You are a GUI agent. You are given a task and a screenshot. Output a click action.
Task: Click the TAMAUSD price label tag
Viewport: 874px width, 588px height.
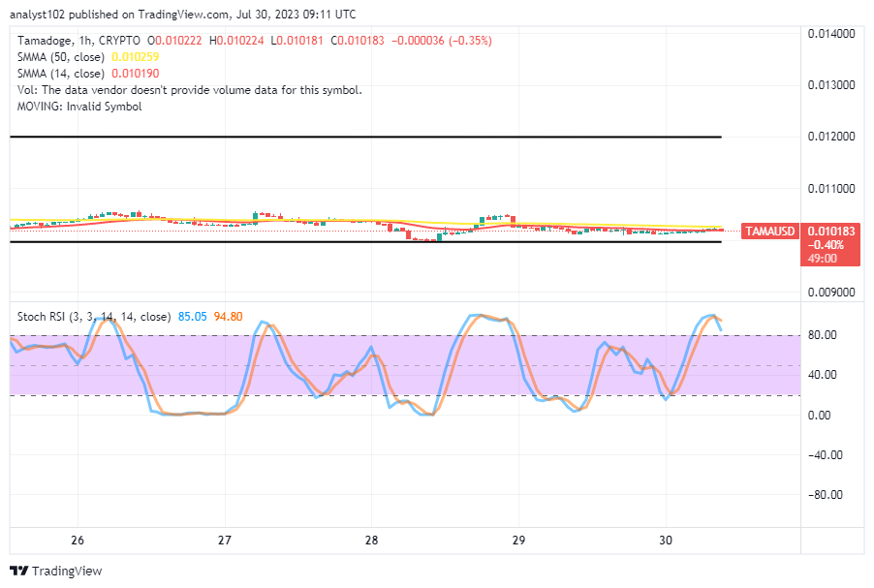click(x=769, y=232)
